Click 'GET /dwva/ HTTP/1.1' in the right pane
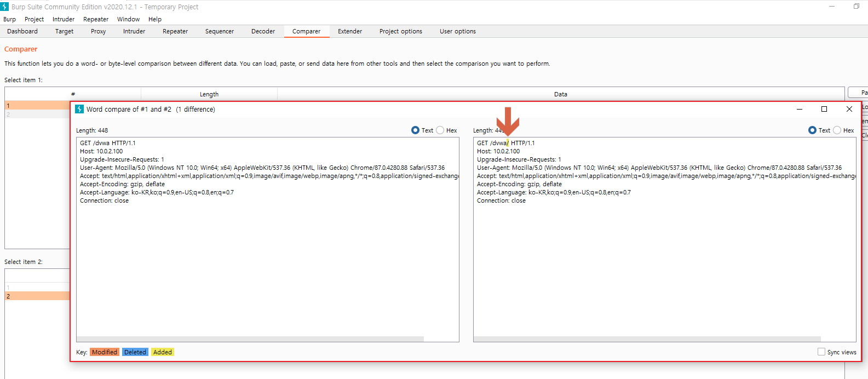 (506, 143)
